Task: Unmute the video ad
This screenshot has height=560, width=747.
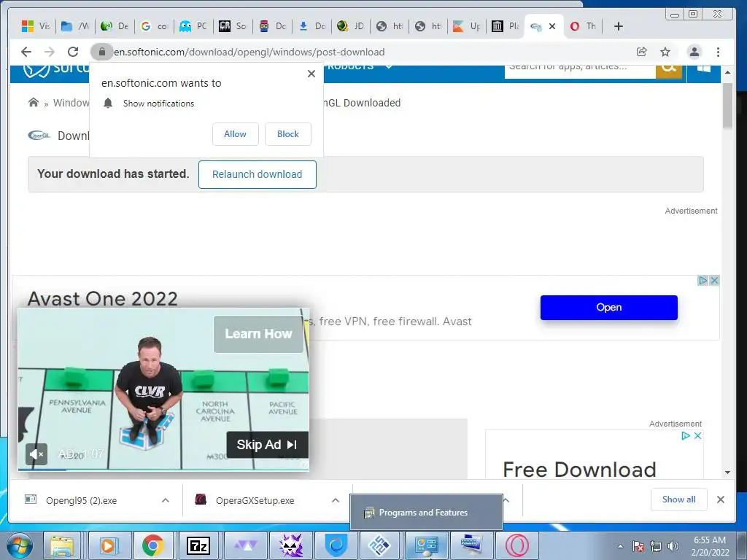Action: [x=36, y=454]
